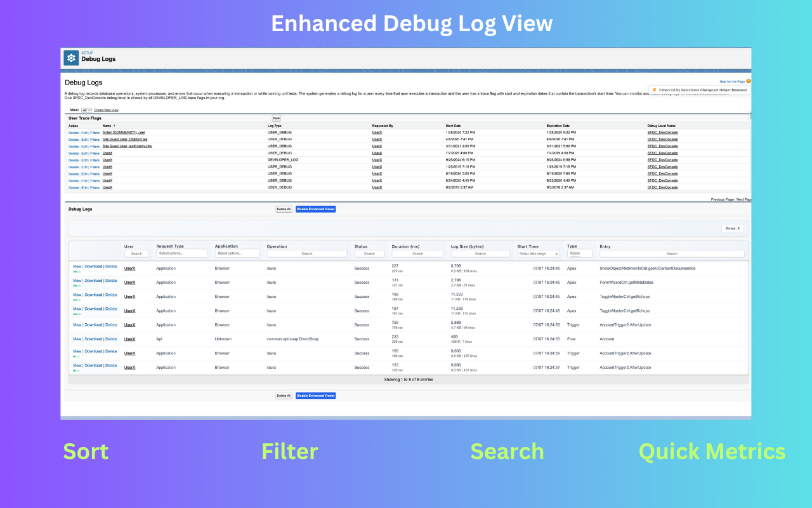Click Edit for Site Guest User, ChatterFree row
The width and height of the screenshot is (812, 508).
click(84, 139)
